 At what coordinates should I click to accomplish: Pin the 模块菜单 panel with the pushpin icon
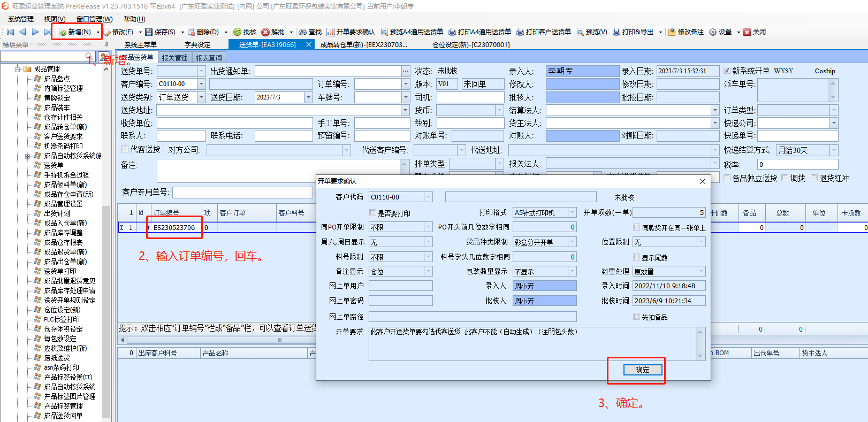tap(106, 45)
